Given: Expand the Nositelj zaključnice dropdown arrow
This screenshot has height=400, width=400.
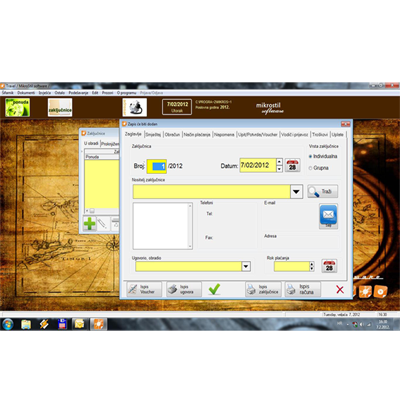Looking at the screenshot, I should (296, 192).
